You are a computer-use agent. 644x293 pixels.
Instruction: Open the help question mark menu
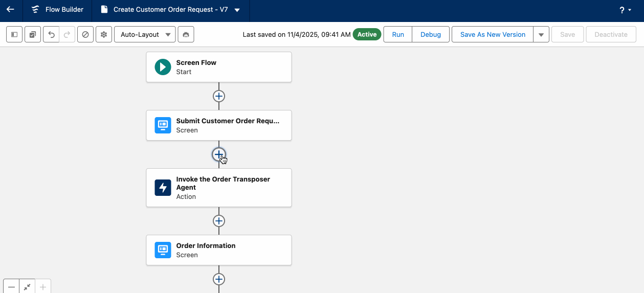pyautogui.click(x=625, y=10)
